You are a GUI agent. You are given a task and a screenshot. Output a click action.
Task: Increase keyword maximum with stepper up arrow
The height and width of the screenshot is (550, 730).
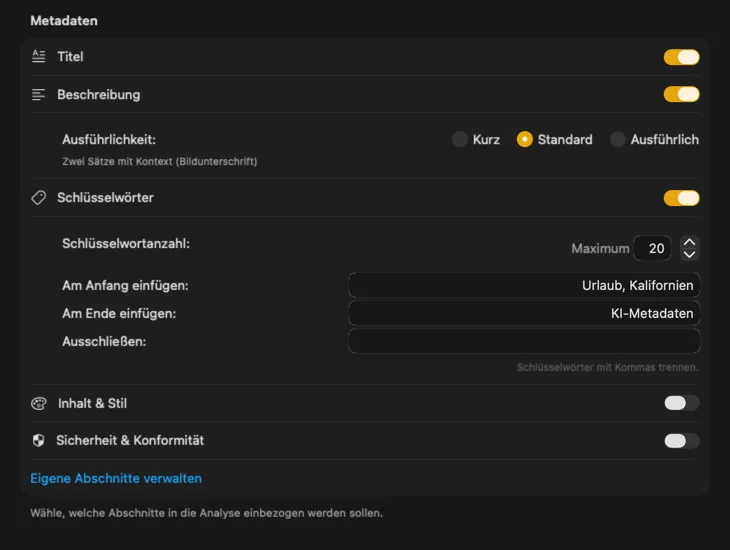click(689, 242)
